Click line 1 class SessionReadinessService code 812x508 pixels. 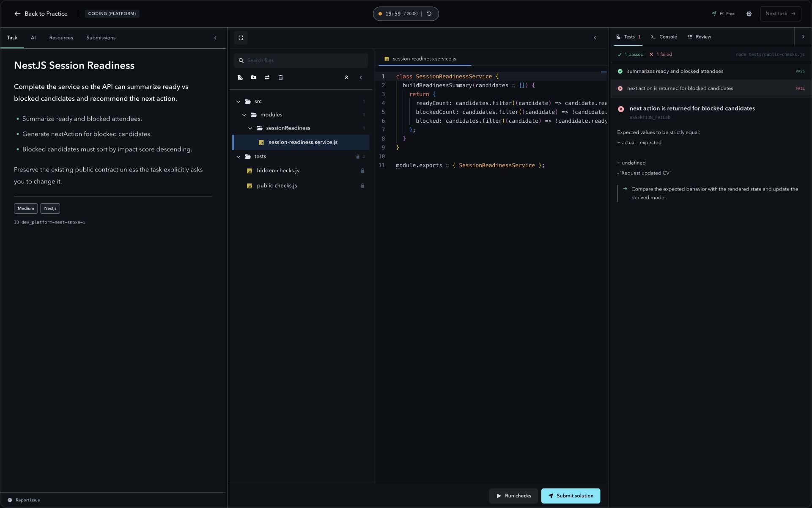pos(447,77)
